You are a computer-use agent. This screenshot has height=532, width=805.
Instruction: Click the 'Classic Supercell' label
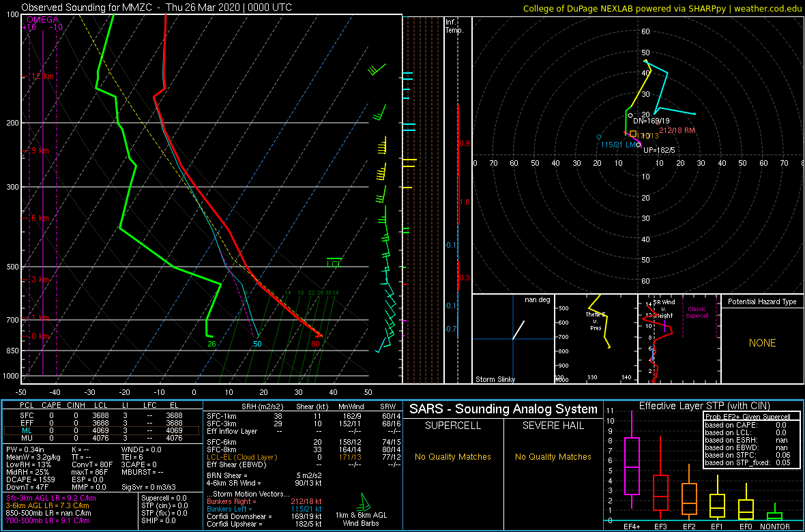pos(697,312)
